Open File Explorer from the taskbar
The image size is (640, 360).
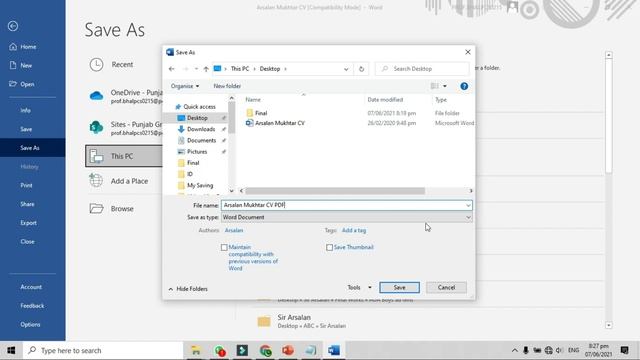196,350
